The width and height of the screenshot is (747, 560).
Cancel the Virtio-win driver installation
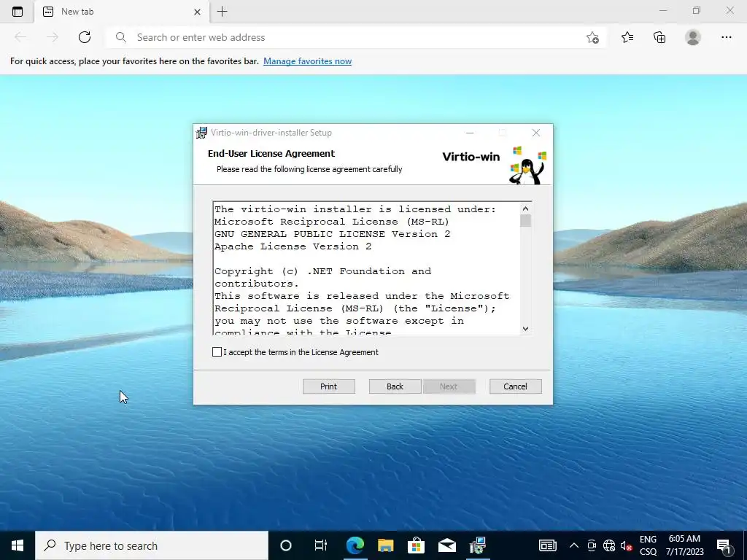pyautogui.click(x=516, y=386)
